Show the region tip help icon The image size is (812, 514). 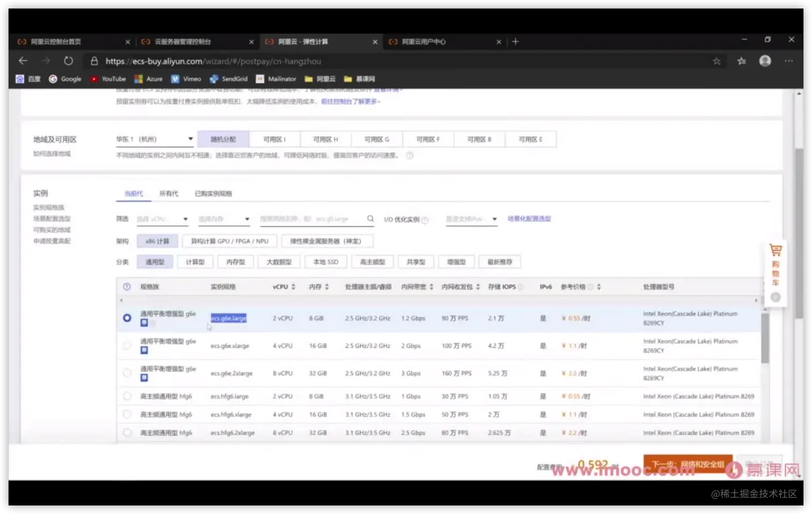click(x=410, y=155)
